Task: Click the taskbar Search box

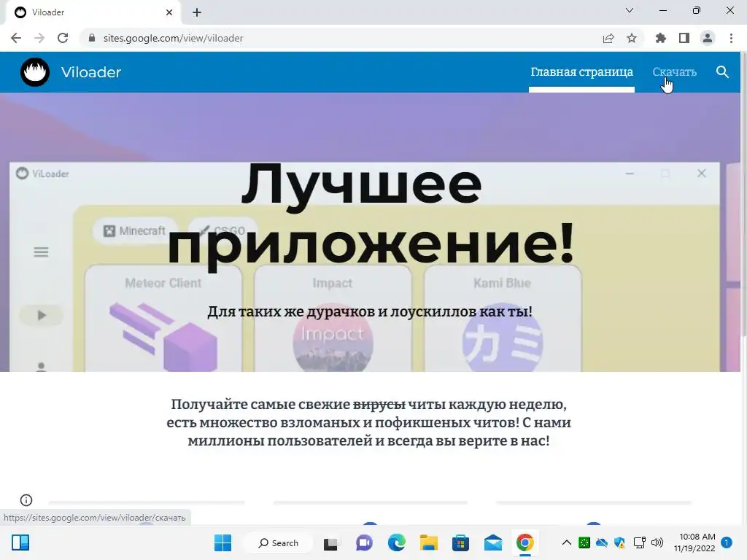Action: pyautogui.click(x=278, y=542)
